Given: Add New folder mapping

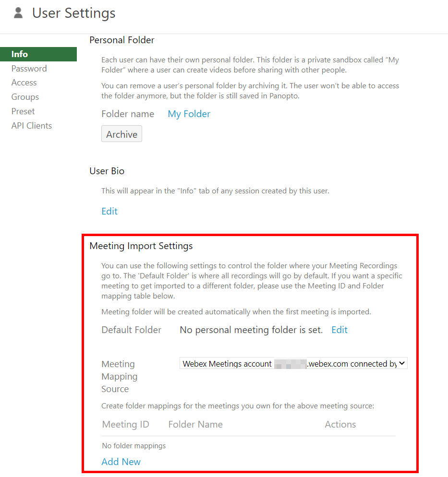Looking at the screenshot, I should pos(121,462).
